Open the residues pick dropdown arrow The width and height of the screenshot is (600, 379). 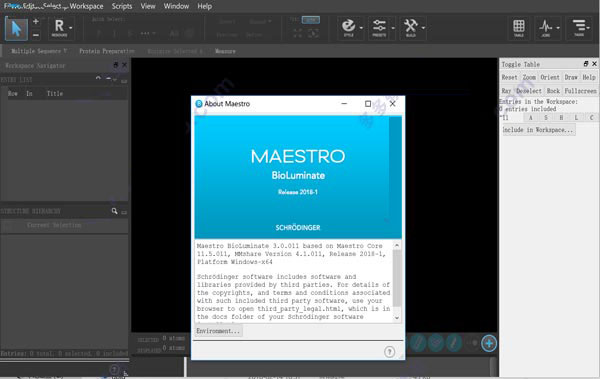tap(71, 28)
